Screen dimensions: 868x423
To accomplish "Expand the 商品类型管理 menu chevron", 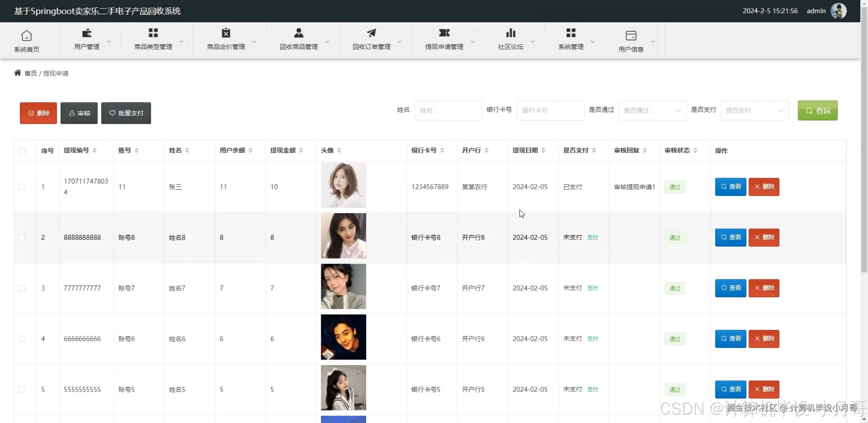I will coord(181,41).
